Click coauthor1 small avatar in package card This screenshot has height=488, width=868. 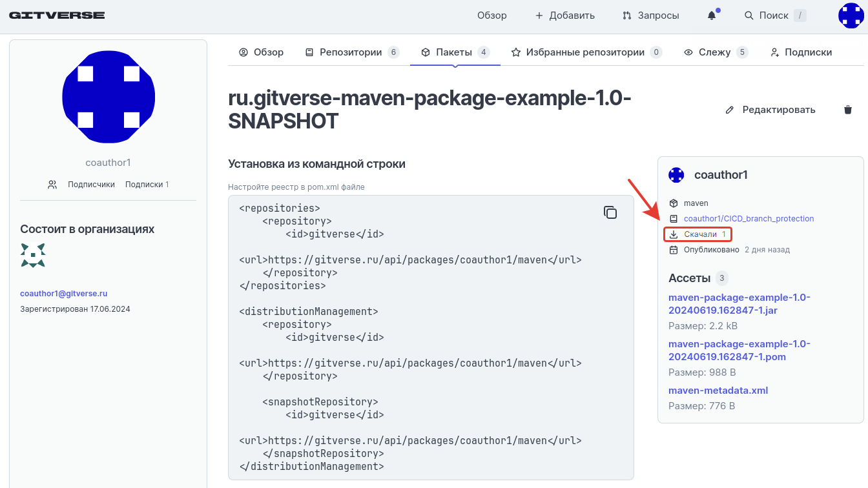[676, 175]
